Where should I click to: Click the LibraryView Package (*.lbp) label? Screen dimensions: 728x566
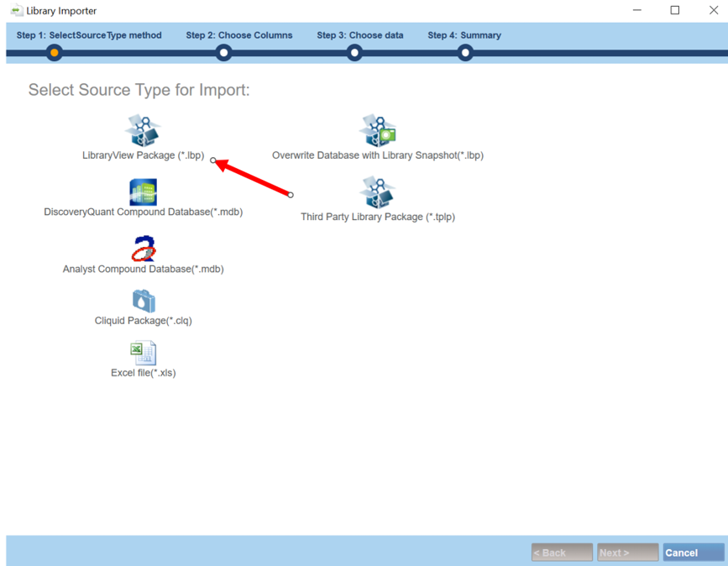click(x=143, y=155)
